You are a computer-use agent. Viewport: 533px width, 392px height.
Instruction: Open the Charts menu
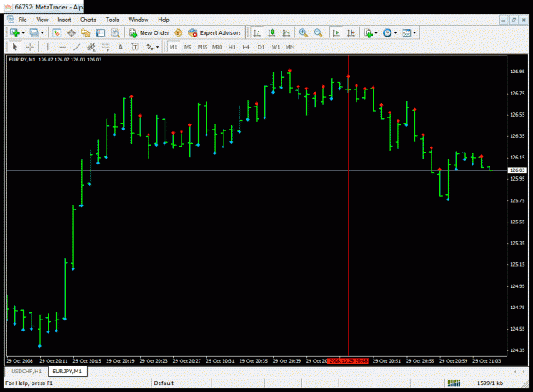[x=88, y=20]
